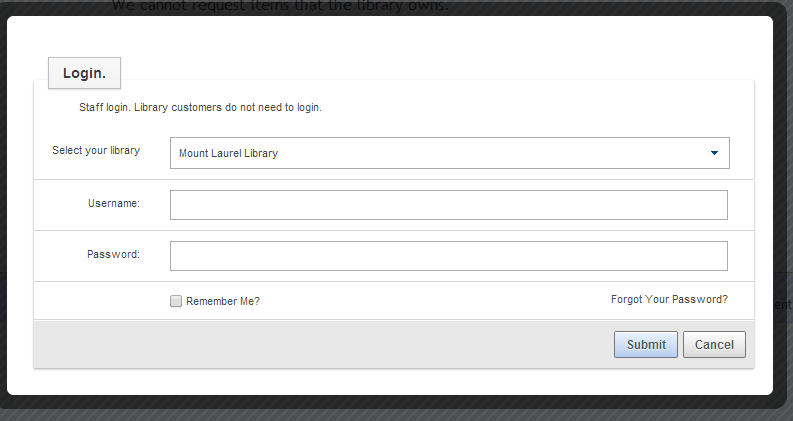Image resolution: width=793 pixels, height=421 pixels.
Task: Submit the staff login form
Action: 646,345
